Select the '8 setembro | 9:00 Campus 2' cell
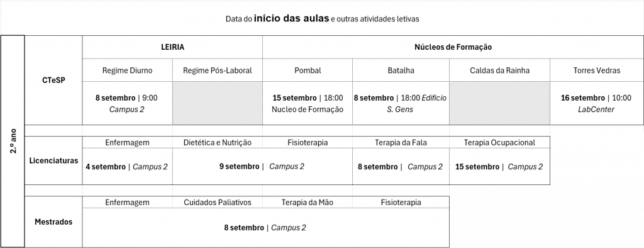The height and width of the screenshot is (248, 644). click(127, 103)
